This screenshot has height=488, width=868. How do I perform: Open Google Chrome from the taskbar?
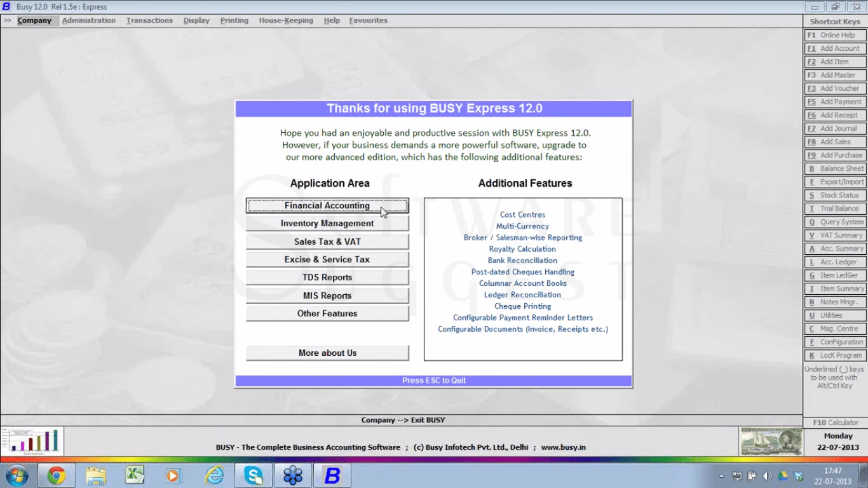click(57, 475)
